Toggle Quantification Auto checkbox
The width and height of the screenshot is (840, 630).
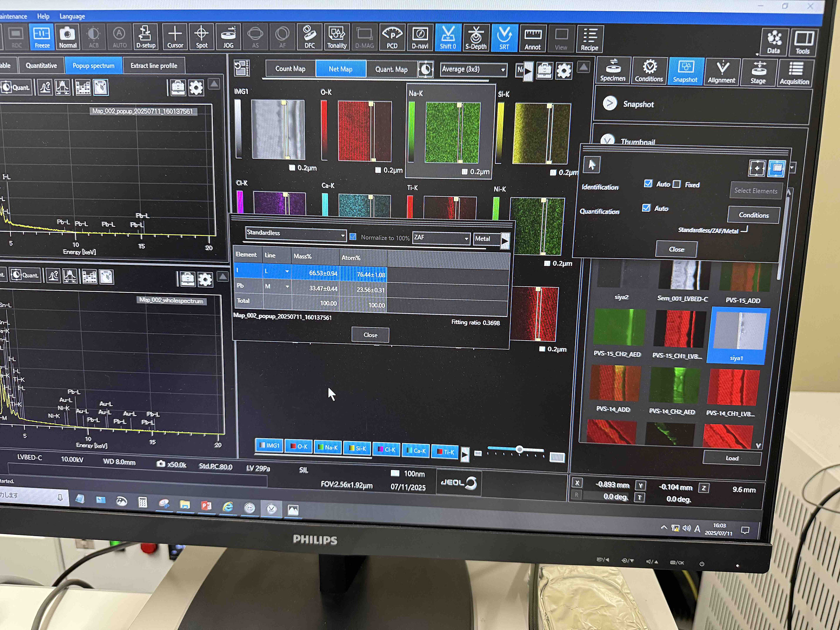[646, 208]
